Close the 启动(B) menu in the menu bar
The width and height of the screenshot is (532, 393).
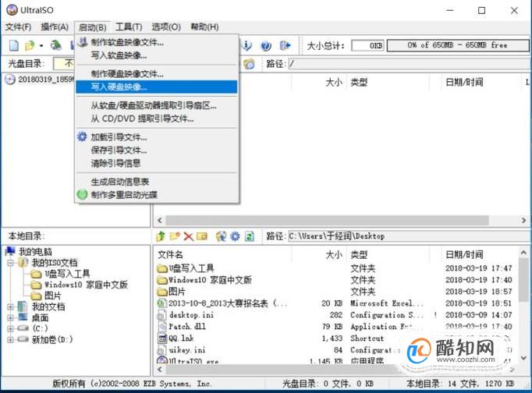[93, 27]
